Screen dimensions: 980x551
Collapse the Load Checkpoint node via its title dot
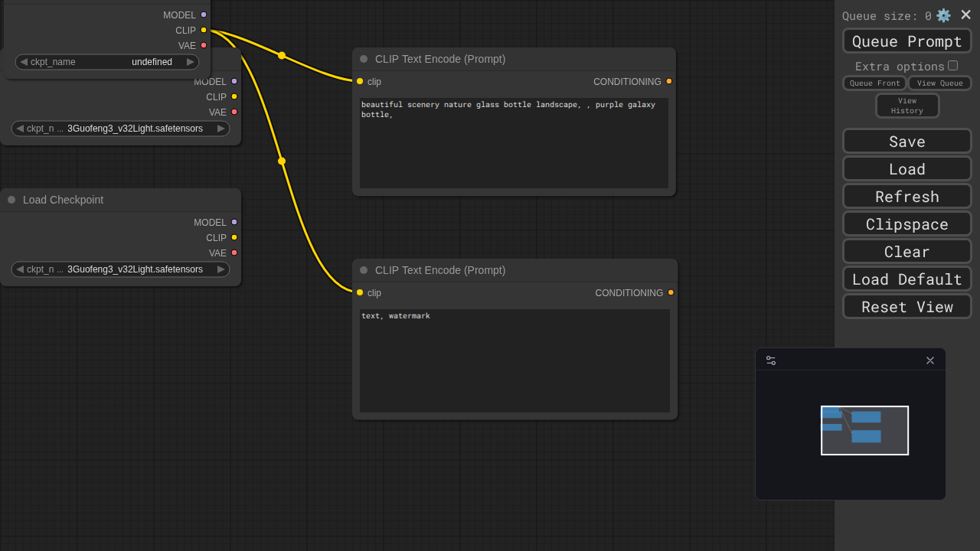(11, 200)
